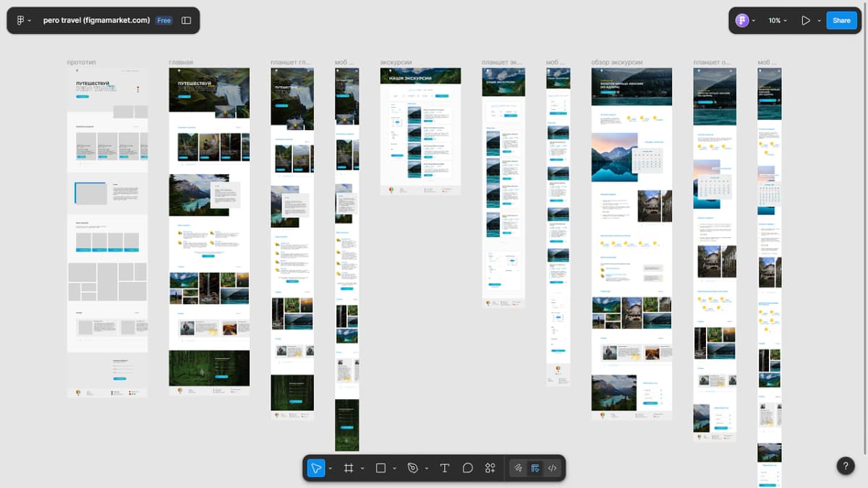
Task: Click the планшет эк... tablet frame
Action: point(503,188)
